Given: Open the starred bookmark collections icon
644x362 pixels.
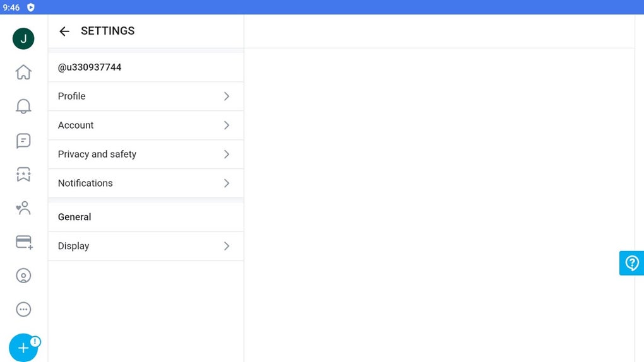Looking at the screenshot, I should pos(23,175).
